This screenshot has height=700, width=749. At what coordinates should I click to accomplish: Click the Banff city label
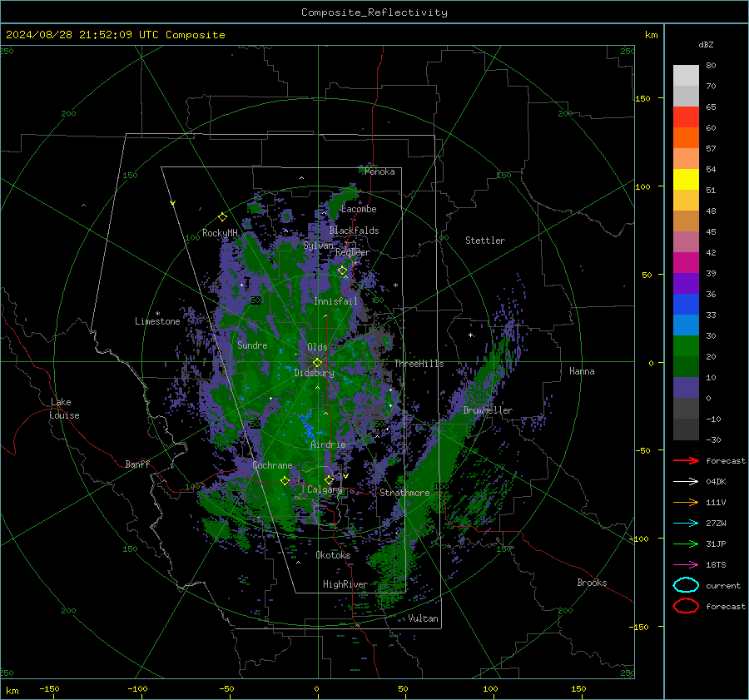[137, 464]
